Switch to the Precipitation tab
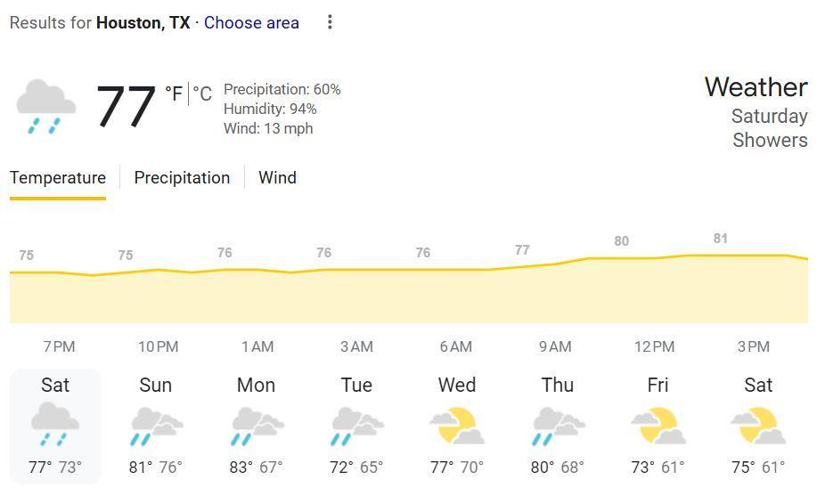The image size is (825, 504). 182,178
